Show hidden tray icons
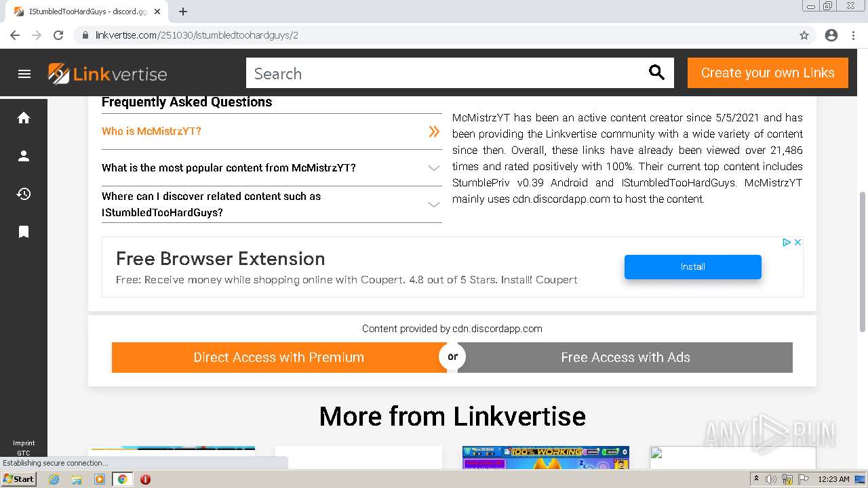The height and width of the screenshot is (488, 868). point(757,479)
